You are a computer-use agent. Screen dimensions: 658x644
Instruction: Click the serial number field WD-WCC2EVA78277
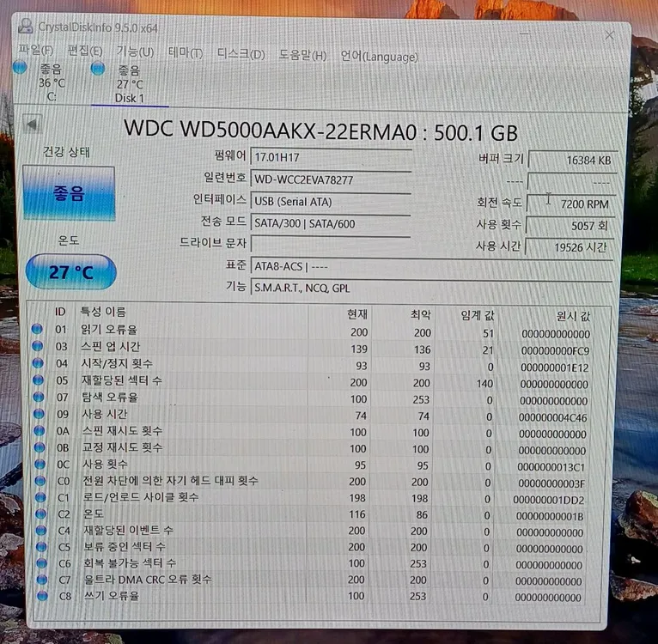click(331, 179)
